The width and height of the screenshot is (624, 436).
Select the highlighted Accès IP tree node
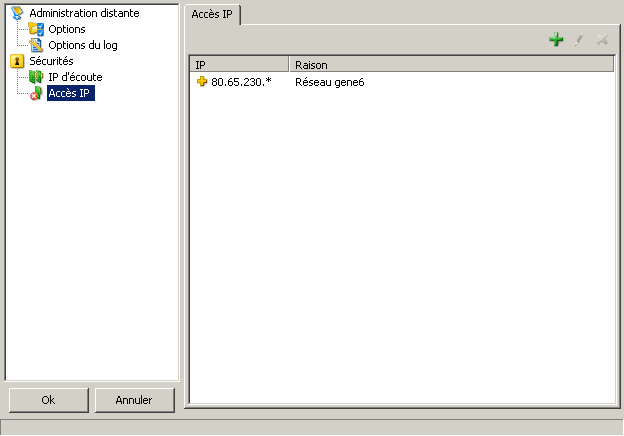pyautogui.click(x=71, y=93)
